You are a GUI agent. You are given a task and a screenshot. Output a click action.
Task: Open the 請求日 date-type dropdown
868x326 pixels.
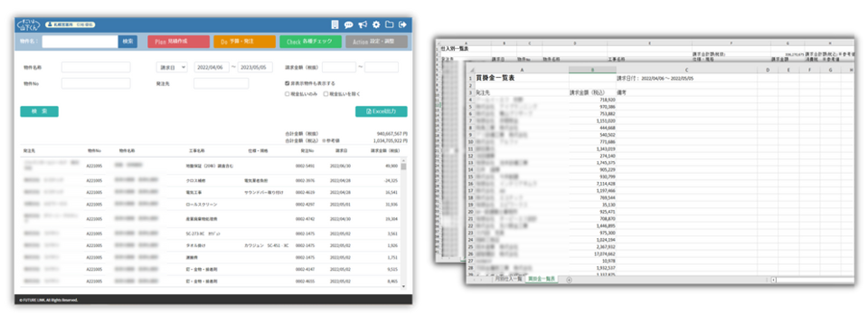click(x=172, y=67)
